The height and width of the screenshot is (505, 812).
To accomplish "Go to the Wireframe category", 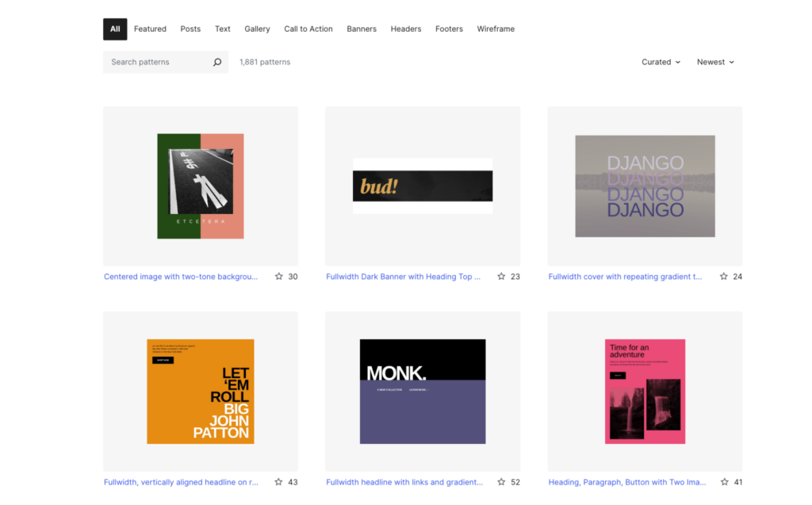I will pos(496,29).
